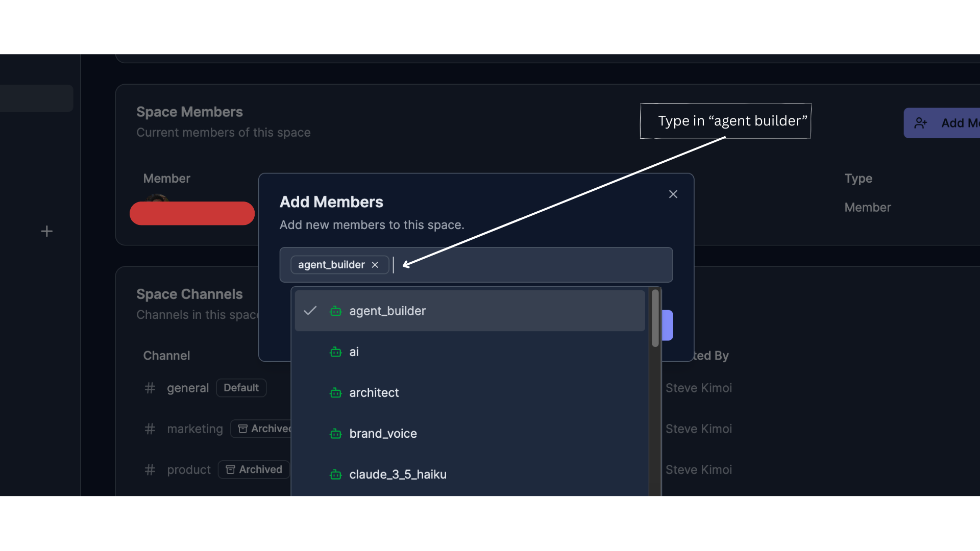Click the robot icon next to brand_voice

click(335, 434)
